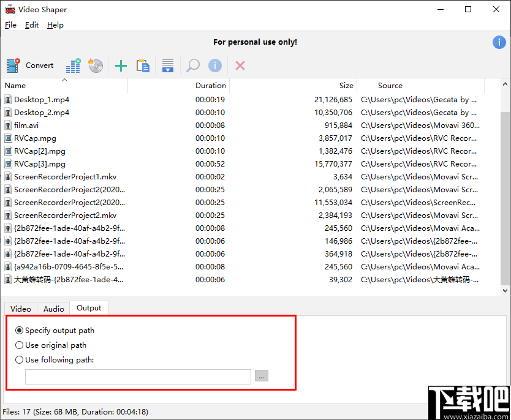Add files with the green plus icon

121,66
